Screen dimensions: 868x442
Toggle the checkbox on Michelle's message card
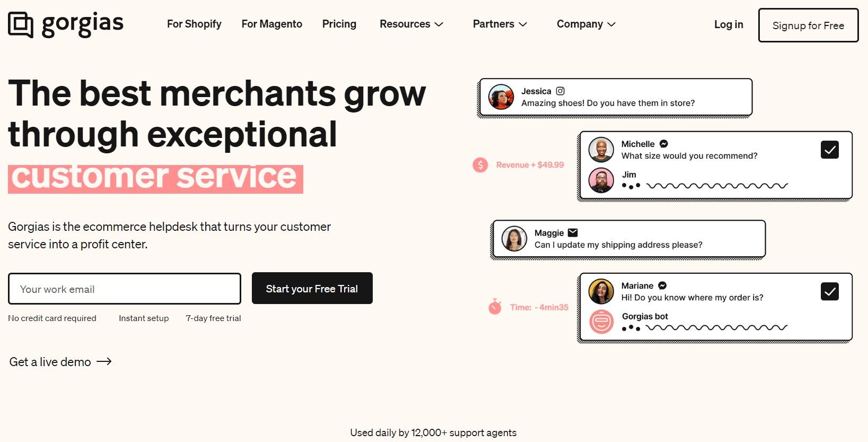(829, 150)
